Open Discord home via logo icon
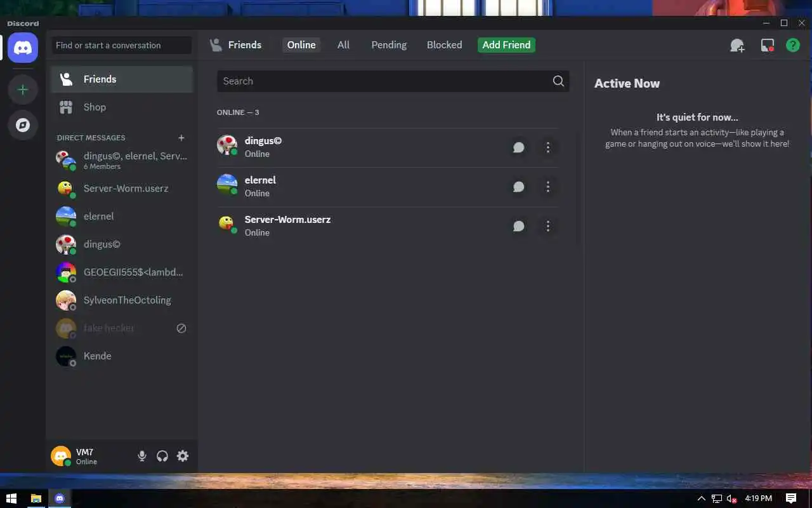 point(23,48)
